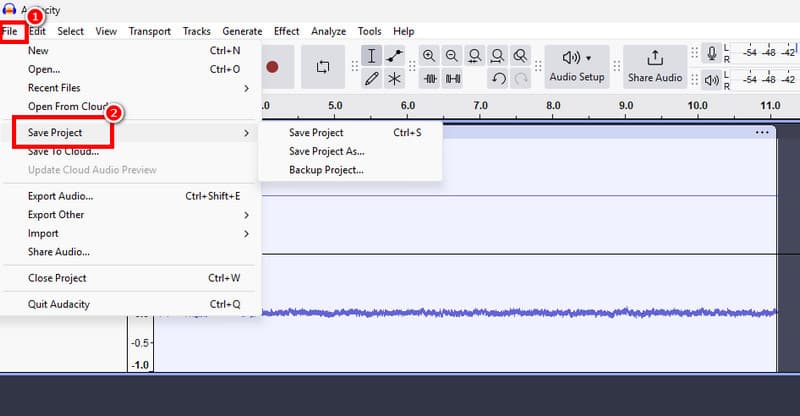This screenshot has width=800, height=416.
Task: Click the Zoom In magnifier
Action: tap(429, 56)
